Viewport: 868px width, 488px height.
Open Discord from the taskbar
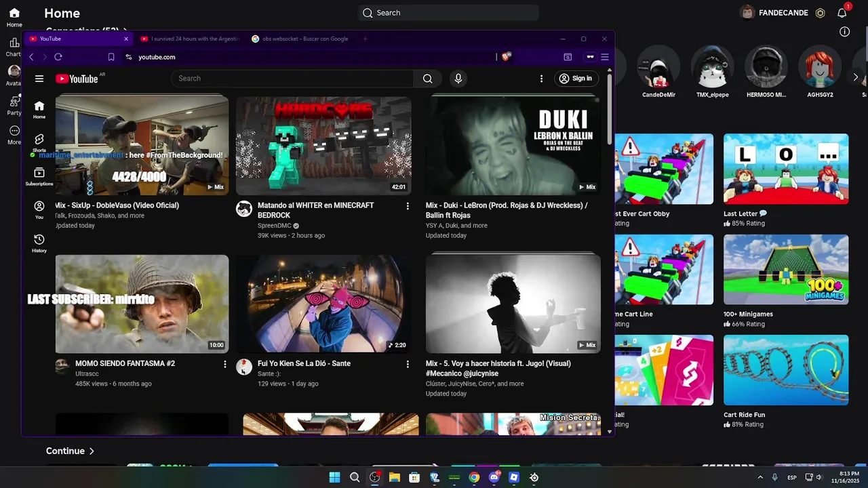click(494, 477)
